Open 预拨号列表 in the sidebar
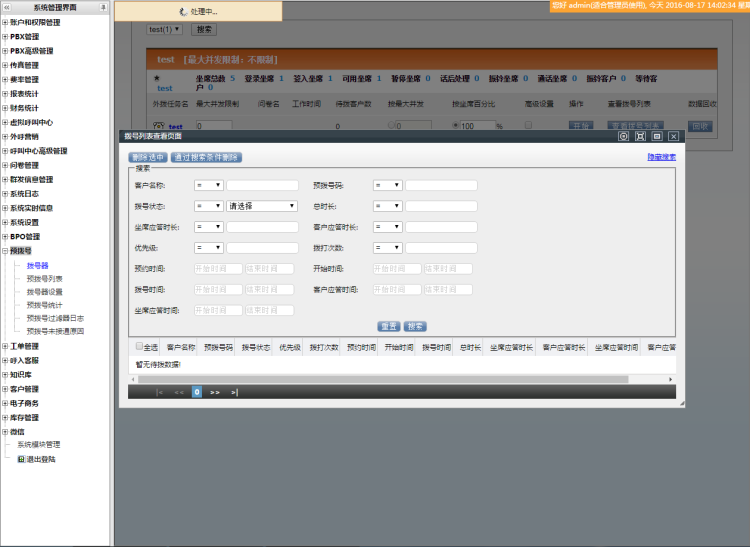This screenshot has height=547, width=750. click(44, 279)
